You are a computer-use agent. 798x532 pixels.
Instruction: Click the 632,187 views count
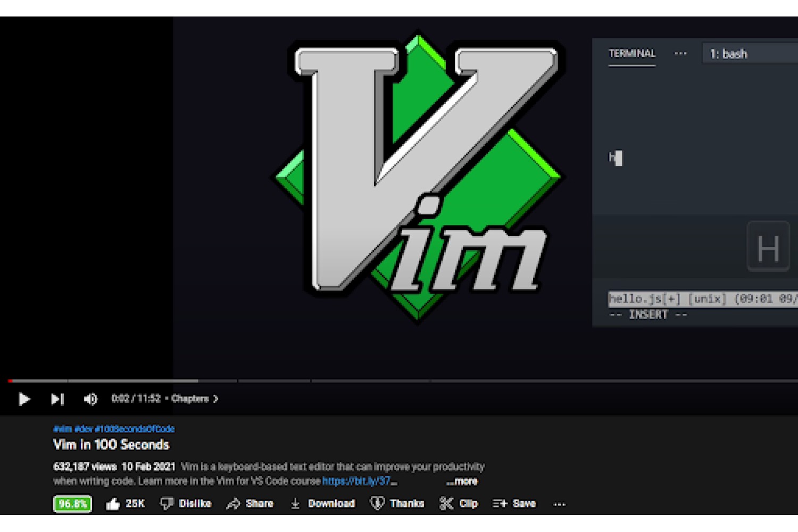pyautogui.click(x=85, y=467)
